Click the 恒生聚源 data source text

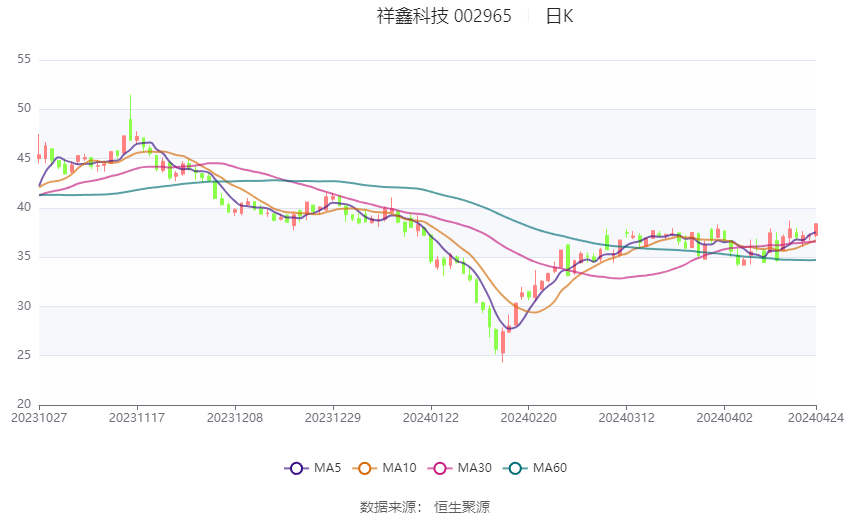pos(462,507)
